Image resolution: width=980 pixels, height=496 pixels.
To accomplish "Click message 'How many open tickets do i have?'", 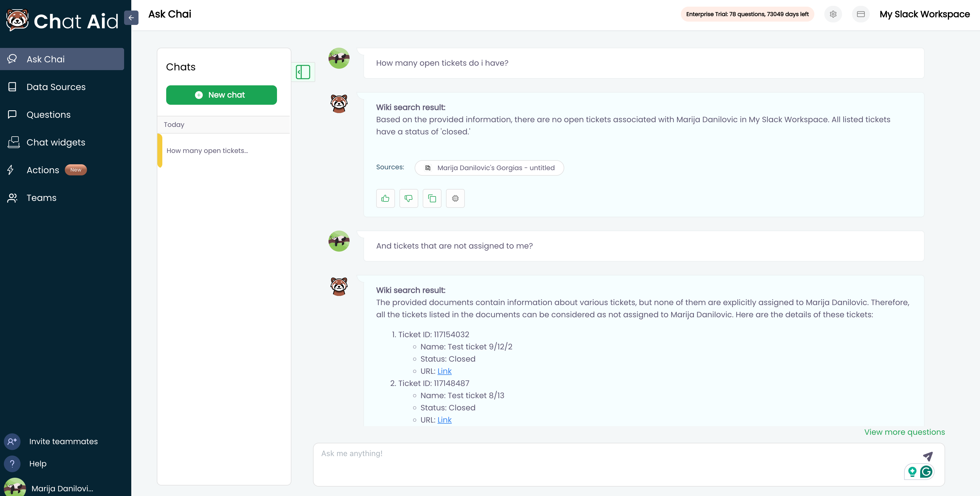I will [x=442, y=63].
